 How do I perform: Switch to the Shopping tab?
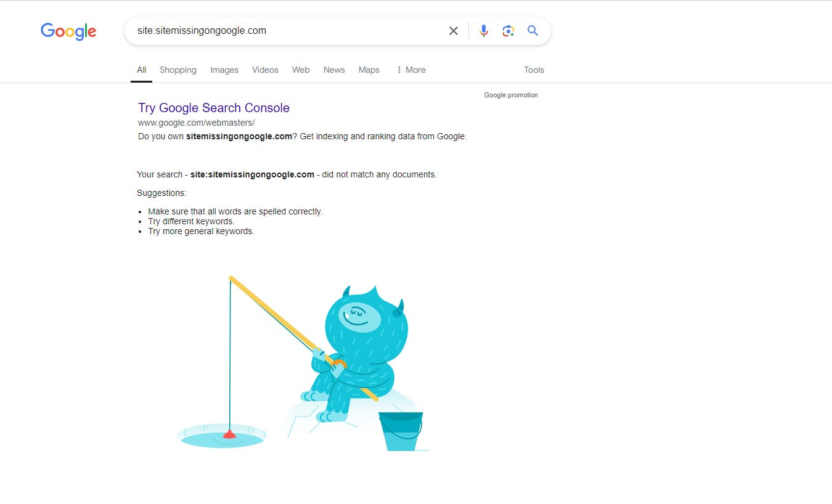click(x=178, y=70)
